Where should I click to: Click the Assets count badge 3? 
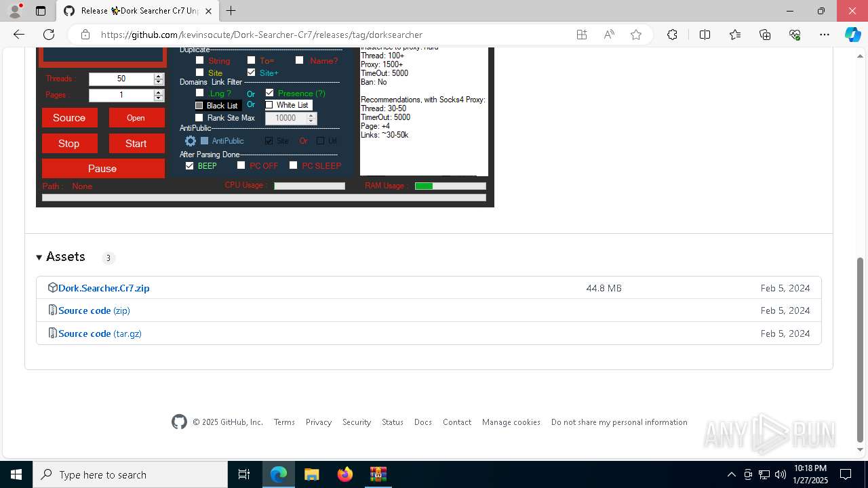[x=108, y=258]
